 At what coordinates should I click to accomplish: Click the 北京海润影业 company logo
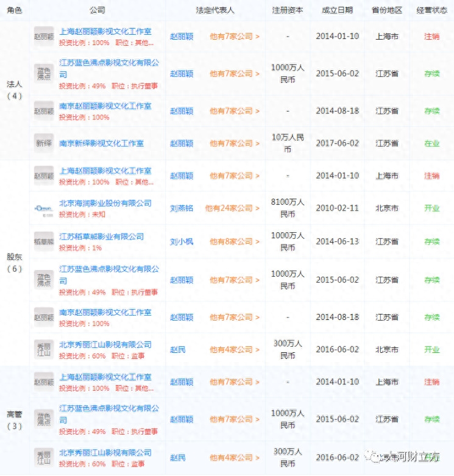(x=44, y=208)
